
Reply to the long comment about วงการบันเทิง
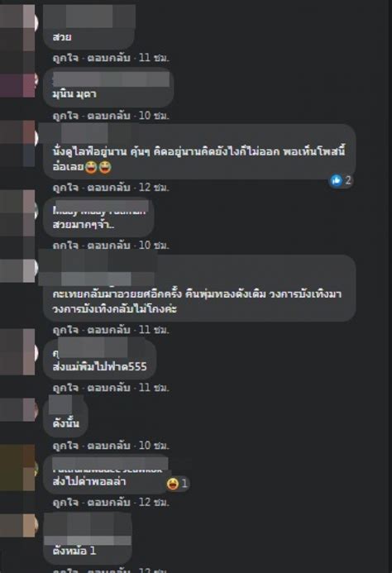click(x=108, y=330)
